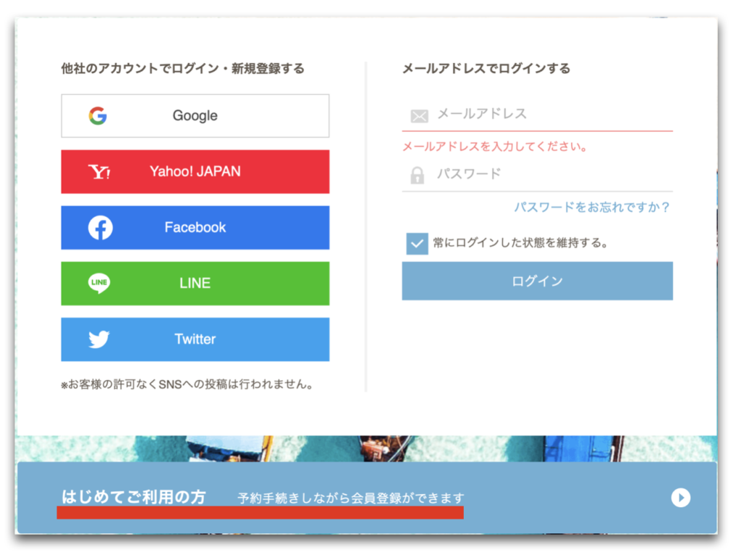Click the play arrow icon on the bottom banner
The width and height of the screenshot is (741, 560).
(681, 498)
